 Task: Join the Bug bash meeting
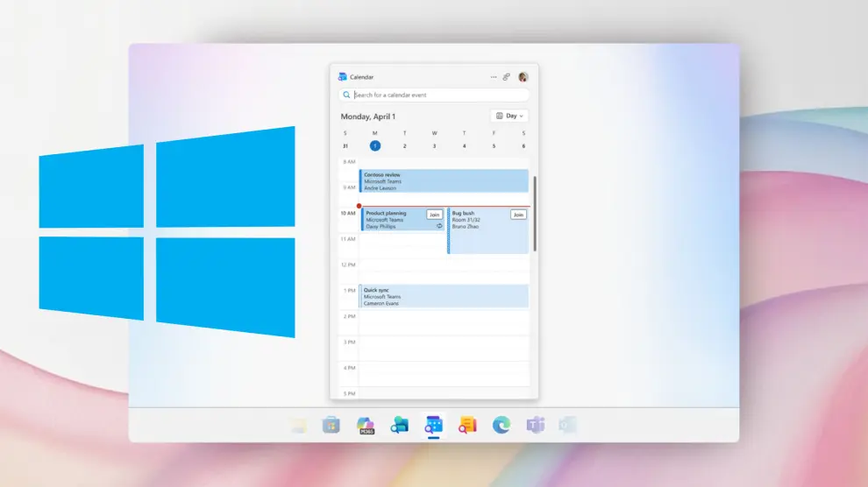point(518,215)
